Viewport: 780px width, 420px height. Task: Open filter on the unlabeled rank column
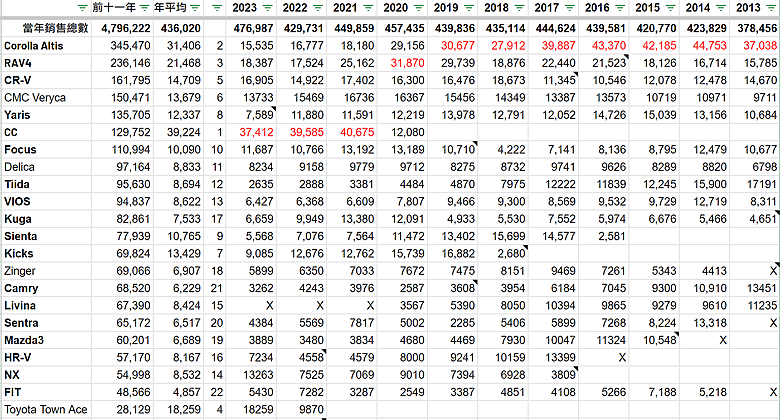tap(216, 8)
